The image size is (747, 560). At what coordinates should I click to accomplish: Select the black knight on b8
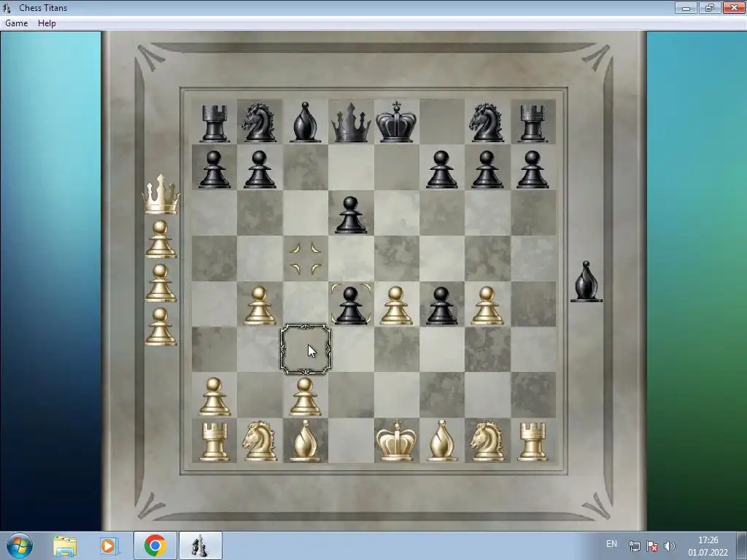(x=260, y=122)
